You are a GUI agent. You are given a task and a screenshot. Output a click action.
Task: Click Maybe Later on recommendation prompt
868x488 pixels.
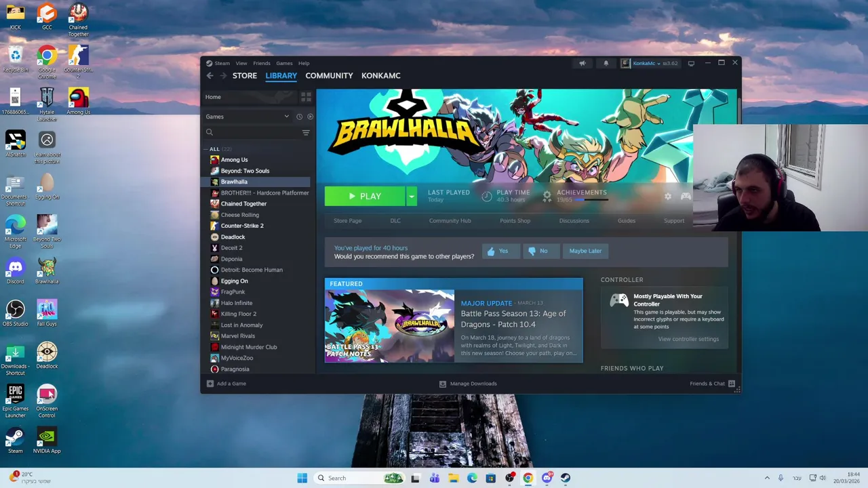pyautogui.click(x=585, y=251)
